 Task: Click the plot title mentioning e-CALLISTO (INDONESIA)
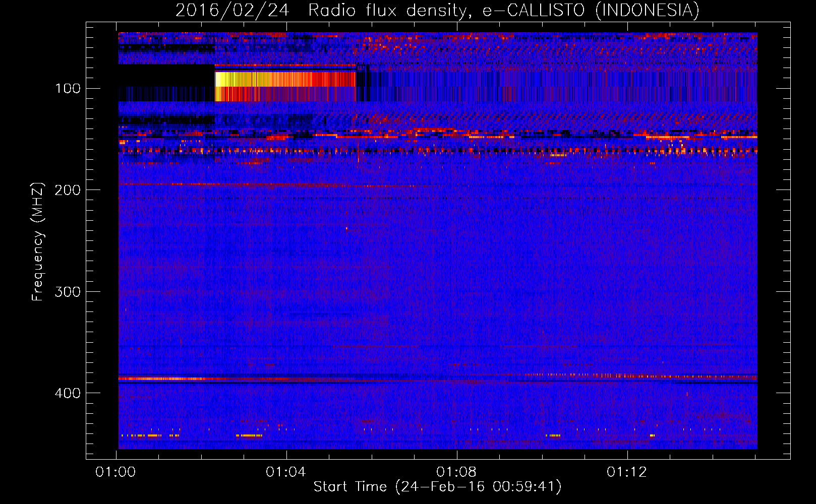437,11
